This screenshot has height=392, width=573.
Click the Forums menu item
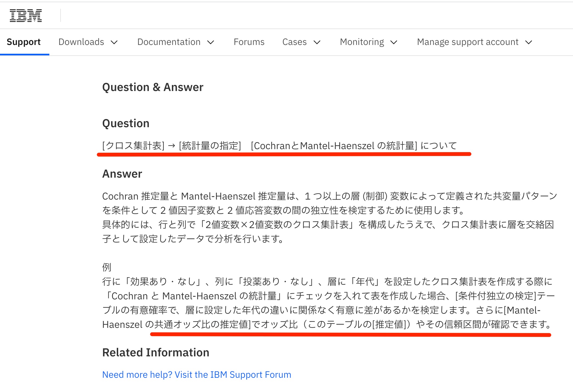coord(249,42)
